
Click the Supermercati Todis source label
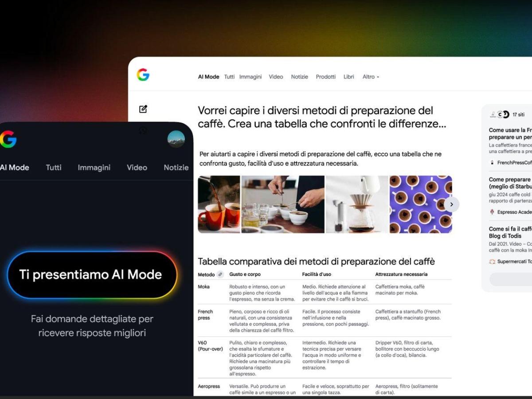point(514,262)
